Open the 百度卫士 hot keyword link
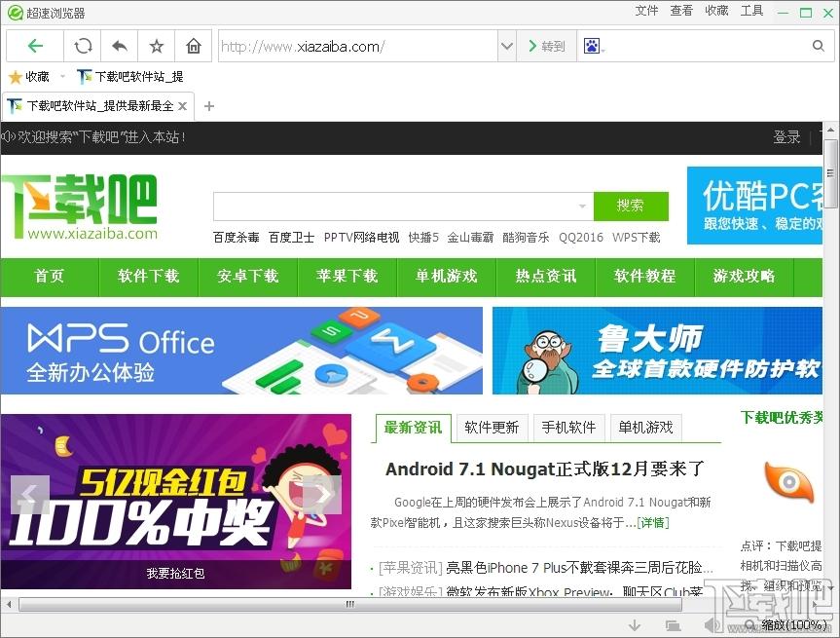The width and height of the screenshot is (840, 638). coord(291,238)
